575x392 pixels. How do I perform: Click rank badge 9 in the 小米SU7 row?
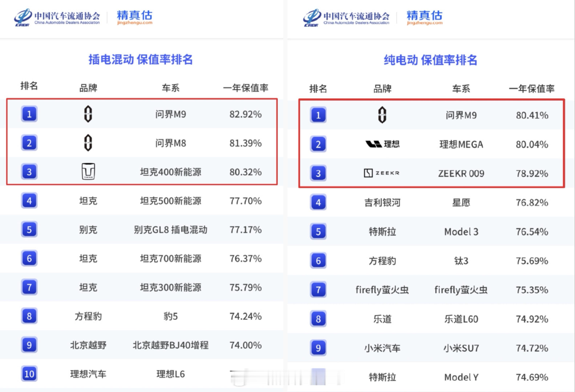coord(318,348)
